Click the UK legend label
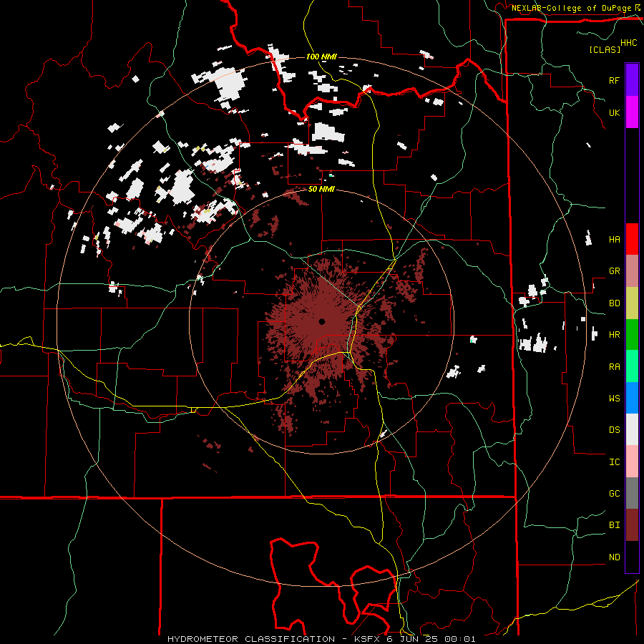Viewport: 644px width, 644px height. point(614,112)
